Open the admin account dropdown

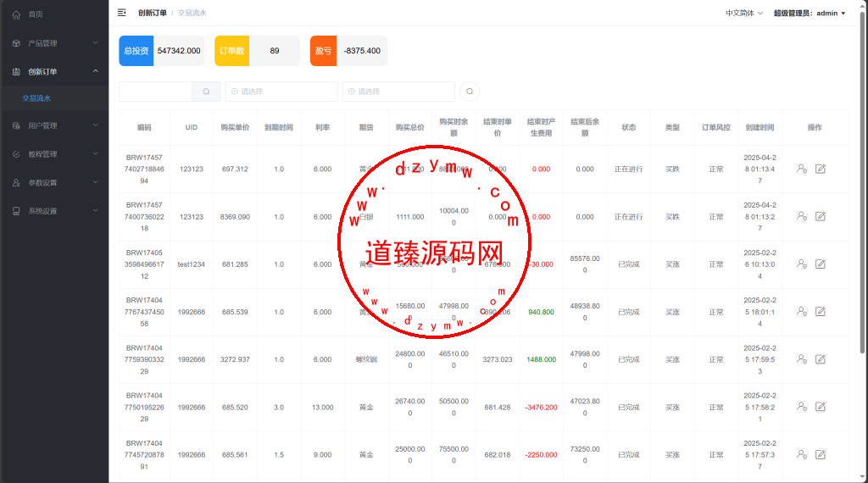point(810,14)
